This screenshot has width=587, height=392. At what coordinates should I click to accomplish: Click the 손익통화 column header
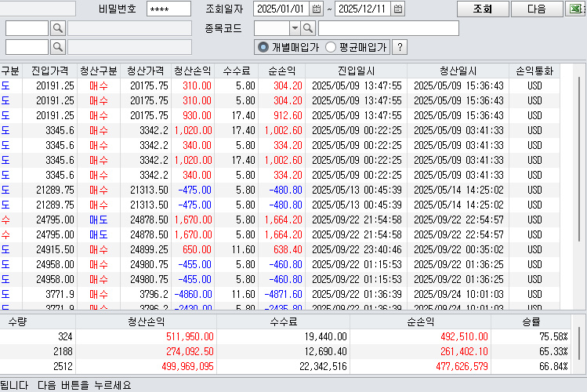tap(534, 71)
